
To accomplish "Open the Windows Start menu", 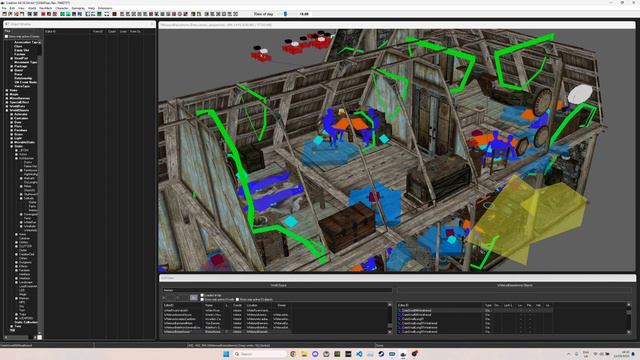I will coord(226,354).
